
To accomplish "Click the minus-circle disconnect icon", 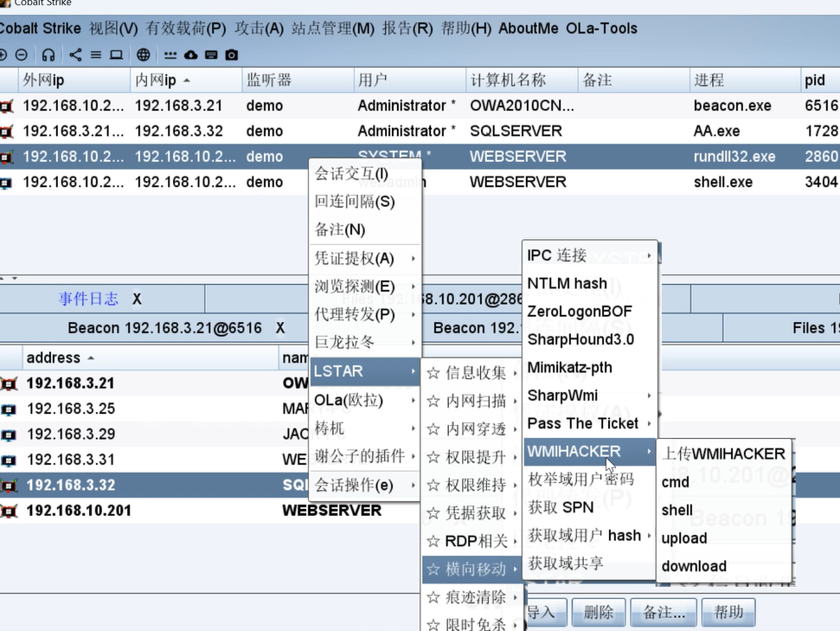I will pyautogui.click(x=22, y=55).
